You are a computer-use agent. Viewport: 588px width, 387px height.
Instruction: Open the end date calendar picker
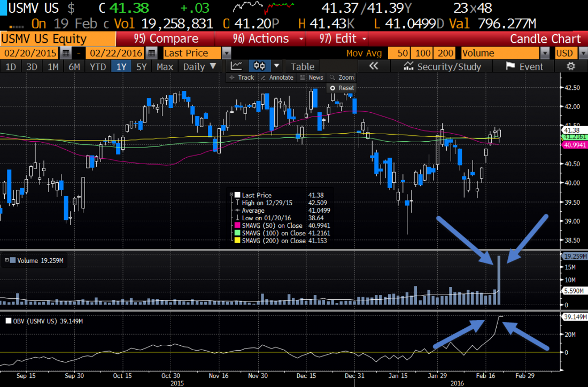coord(151,53)
